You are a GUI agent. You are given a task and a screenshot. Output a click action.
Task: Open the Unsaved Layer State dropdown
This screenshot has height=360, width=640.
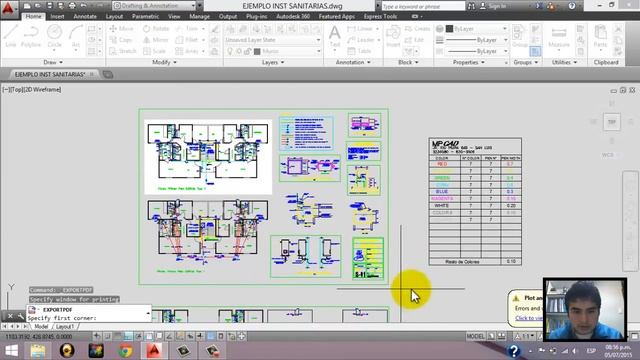click(x=273, y=40)
